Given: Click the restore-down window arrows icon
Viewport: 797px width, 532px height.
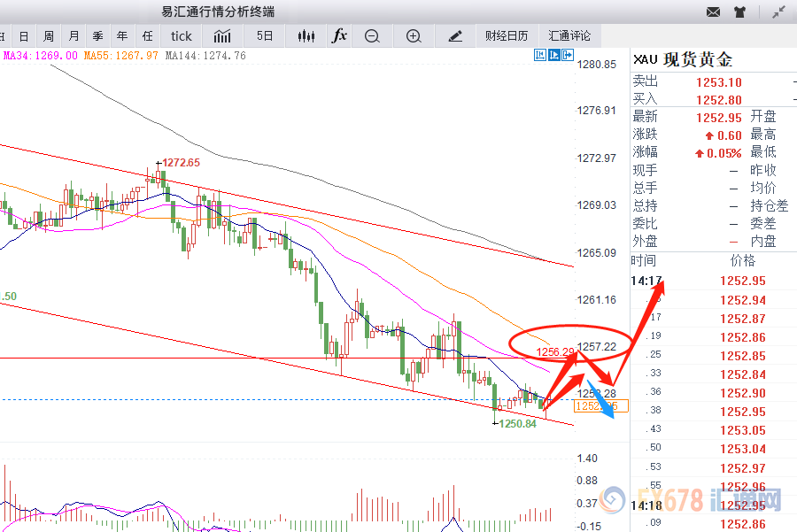Looking at the screenshot, I should tap(778, 12).
